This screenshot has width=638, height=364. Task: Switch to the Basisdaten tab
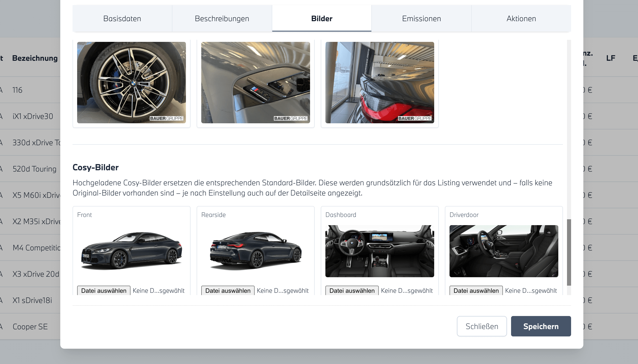122,19
